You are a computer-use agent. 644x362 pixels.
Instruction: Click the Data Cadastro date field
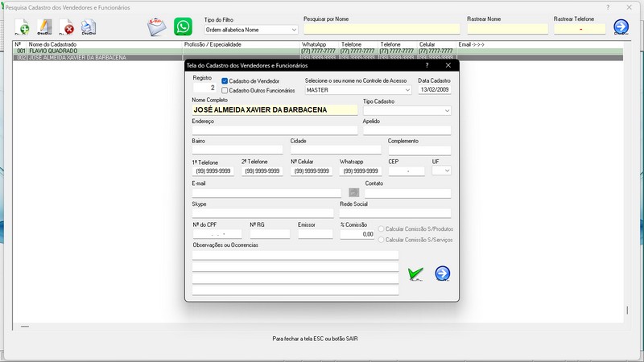tap(435, 89)
